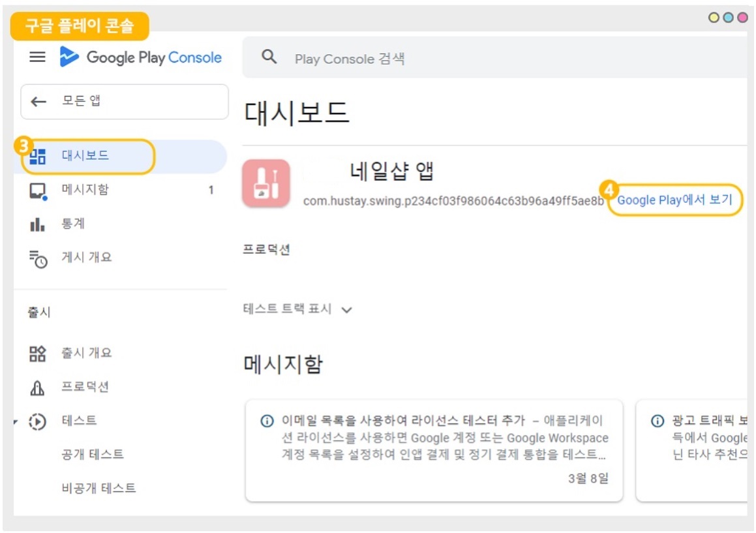Open 메시지함 in the sidebar

pos(121,190)
